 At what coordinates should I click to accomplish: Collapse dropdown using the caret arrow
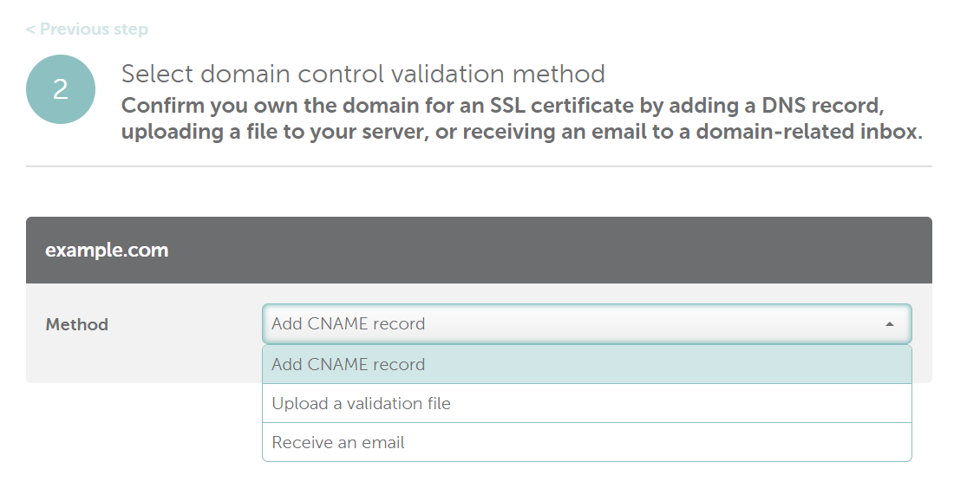(890, 324)
